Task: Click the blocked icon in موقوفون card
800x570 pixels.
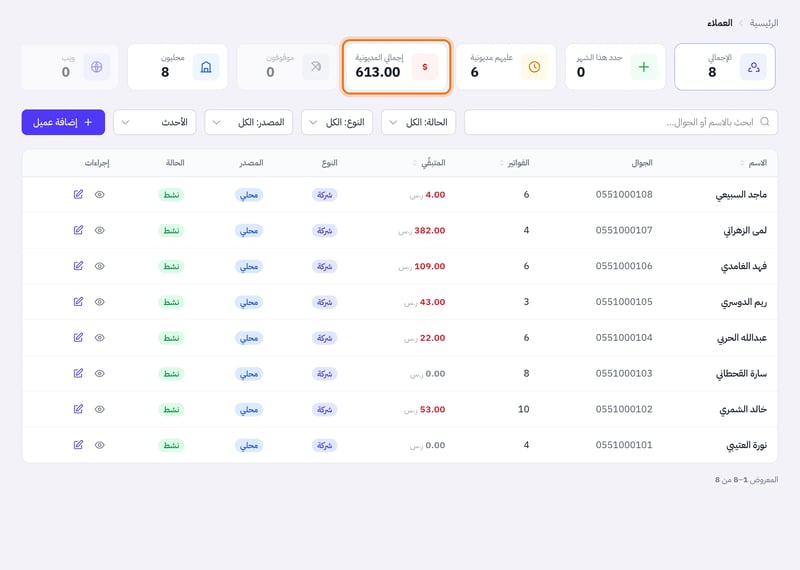Action: pyautogui.click(x=316, y=67)
